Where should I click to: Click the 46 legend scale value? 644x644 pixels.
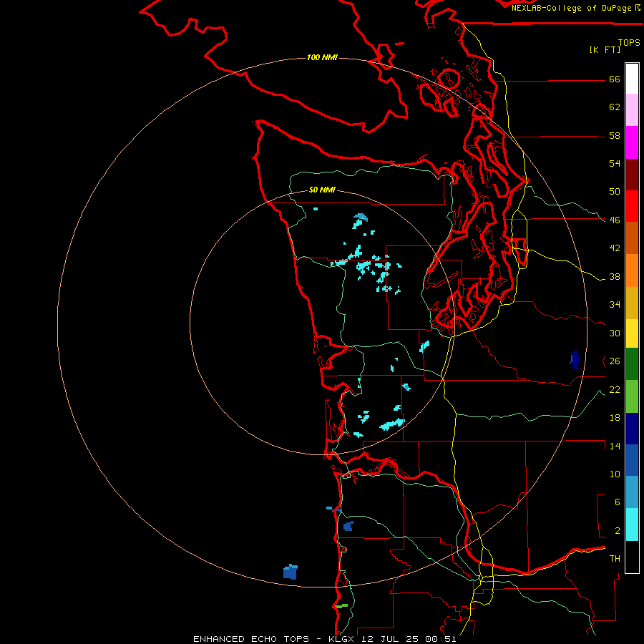[x=615, y=220]
